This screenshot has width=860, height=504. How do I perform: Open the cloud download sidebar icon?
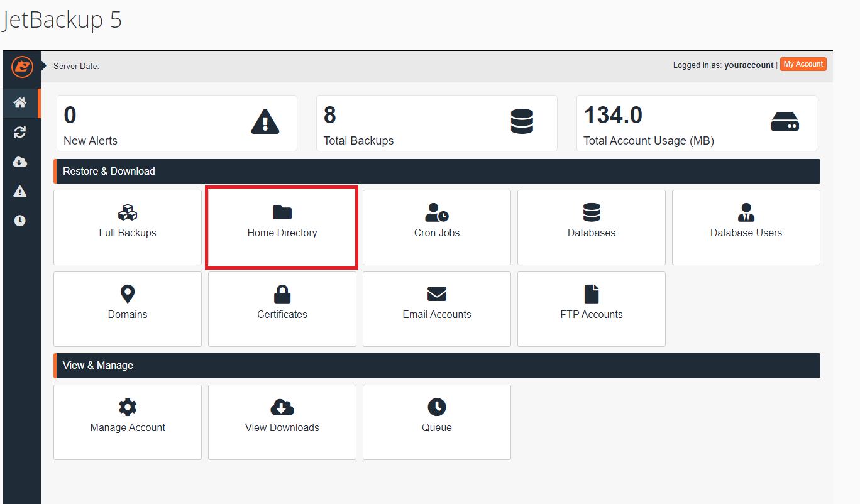pyautogui.click(x=20, y=162)
